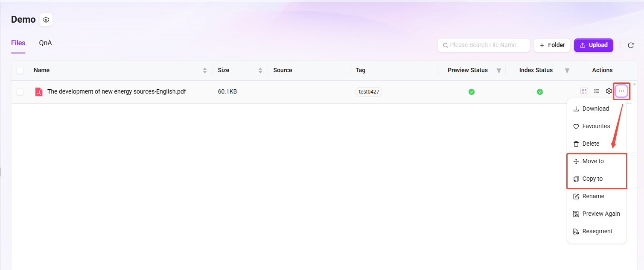Click the Folder button to add folder

click(x=552, y=45)
